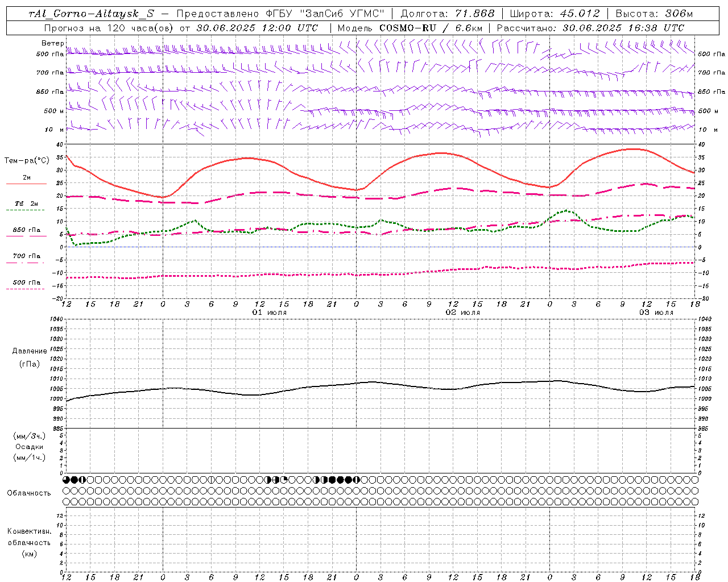Image resolution: width=728 pixels, height=582 pixels.
Task: Click the 'Осадки' precipitation label
Action: (x=30, y=447)
